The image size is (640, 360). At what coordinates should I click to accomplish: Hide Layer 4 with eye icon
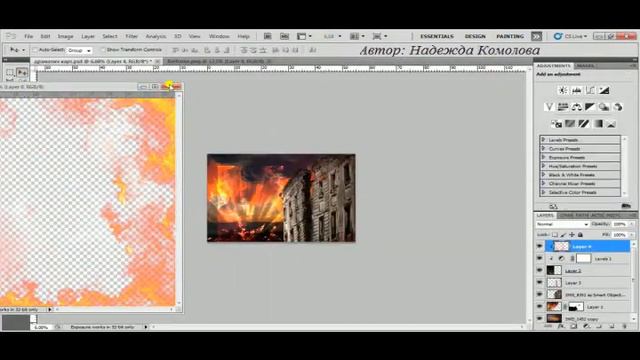pyautogui.click(x=540, y=246)
